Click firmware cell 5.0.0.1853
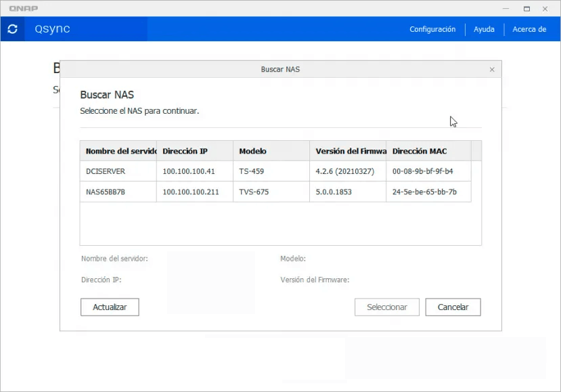The width and height of the screenshot is (561, 392). pyautogui.click(x=334, y=192)
